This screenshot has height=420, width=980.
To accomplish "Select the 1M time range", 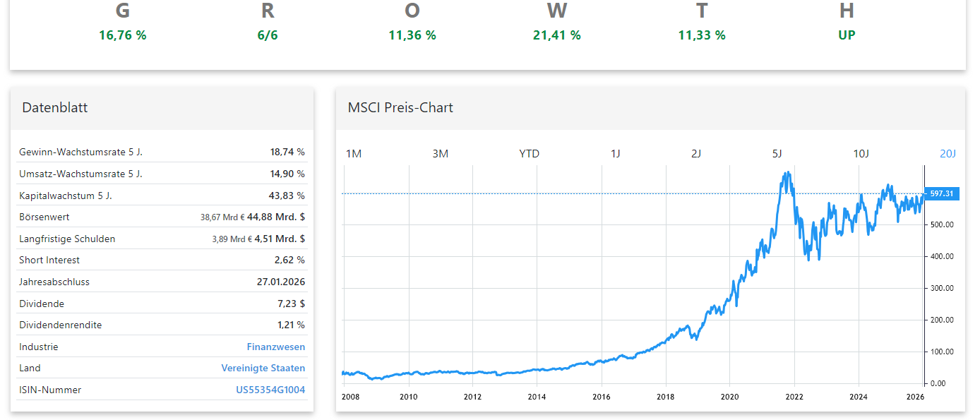I will click(x=354, y=153).
